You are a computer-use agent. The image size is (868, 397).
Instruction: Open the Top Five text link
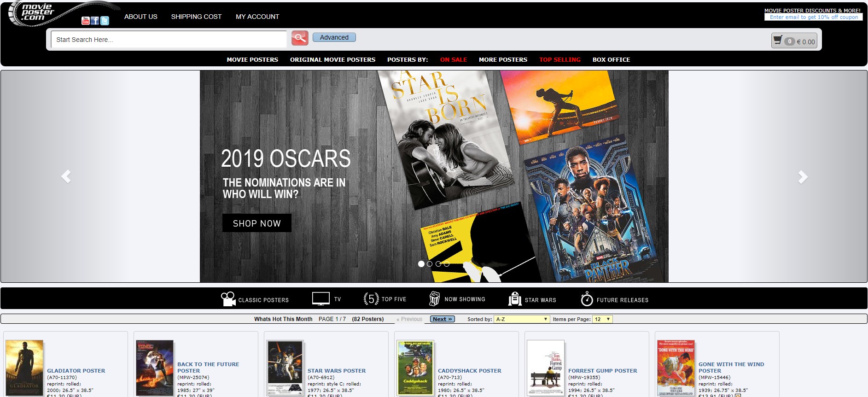pyautogui.click(x=394, y=299)
